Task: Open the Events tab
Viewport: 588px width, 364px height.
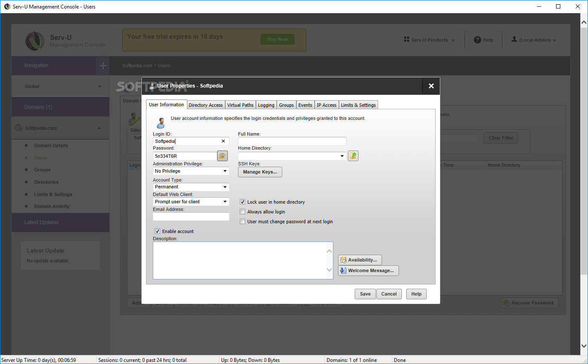Action: [305, 105]
